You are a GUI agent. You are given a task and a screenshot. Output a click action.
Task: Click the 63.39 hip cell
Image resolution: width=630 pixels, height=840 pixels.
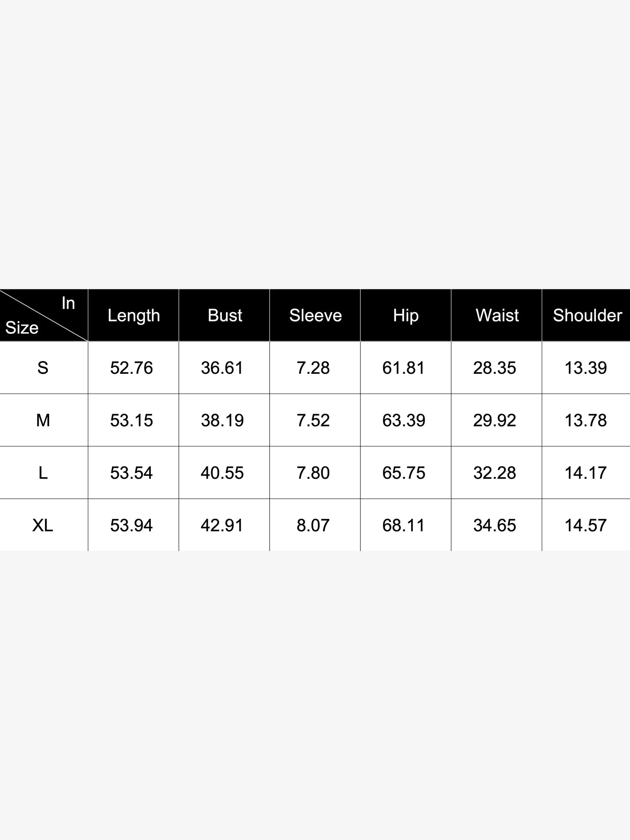click(404, 420)
